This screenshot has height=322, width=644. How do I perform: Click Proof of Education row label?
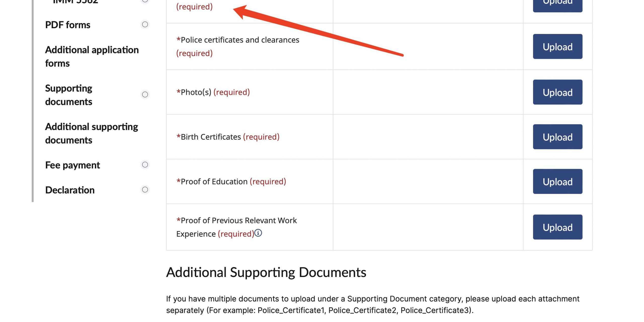click(214, 182)
